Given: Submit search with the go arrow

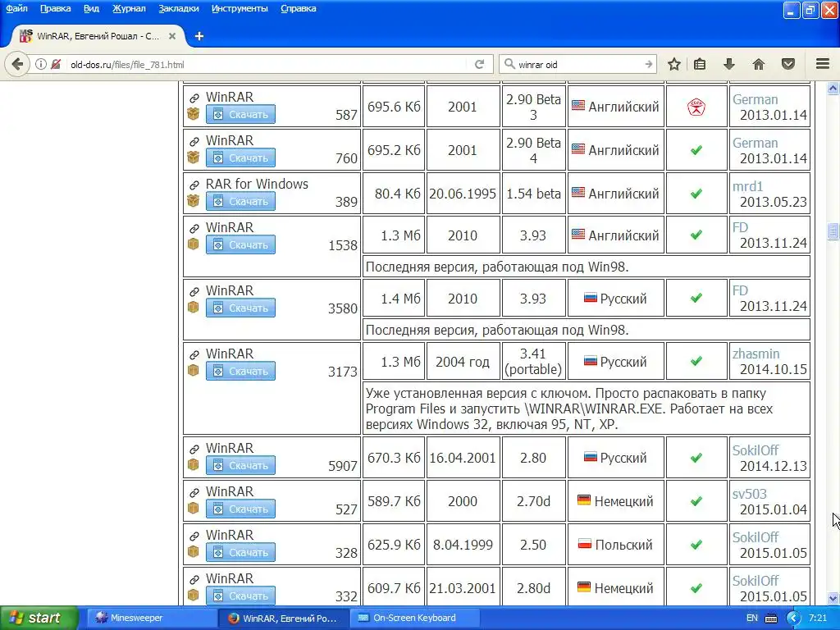Looking at the screenshot, I should (x=649, y=64).
